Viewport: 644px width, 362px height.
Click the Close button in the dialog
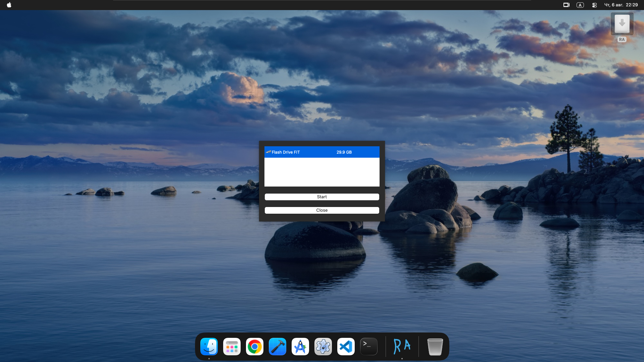coord(322,210)
